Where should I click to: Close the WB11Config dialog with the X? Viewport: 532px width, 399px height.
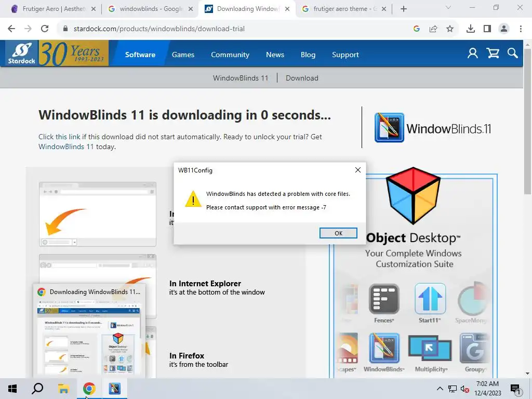point(357,170)
